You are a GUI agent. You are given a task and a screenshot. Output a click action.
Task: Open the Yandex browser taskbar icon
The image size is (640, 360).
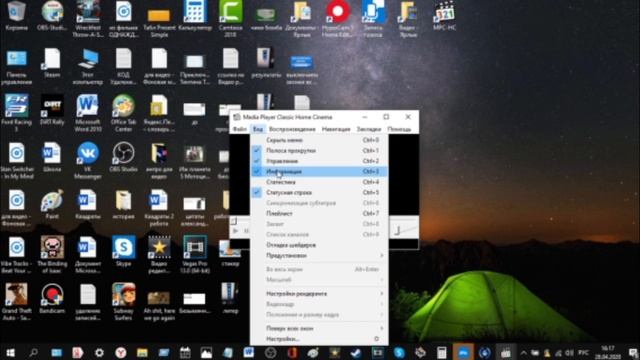coord(120,353)
